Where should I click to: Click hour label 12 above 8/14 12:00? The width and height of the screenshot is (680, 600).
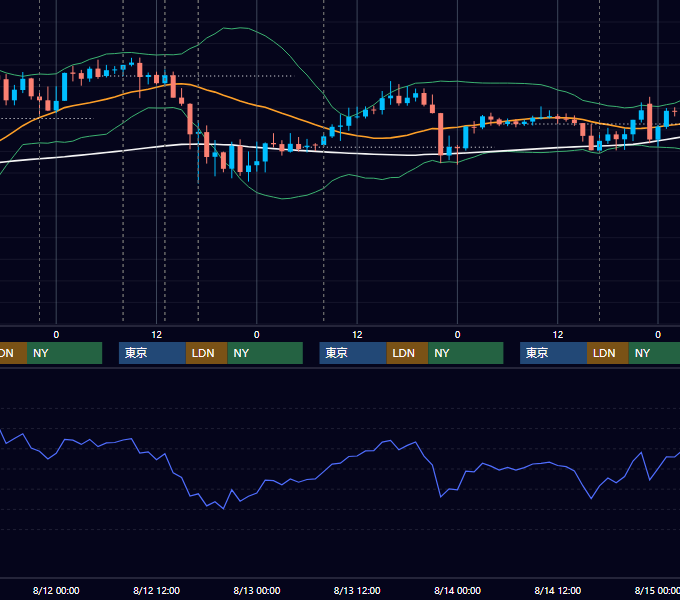point(558,335)
